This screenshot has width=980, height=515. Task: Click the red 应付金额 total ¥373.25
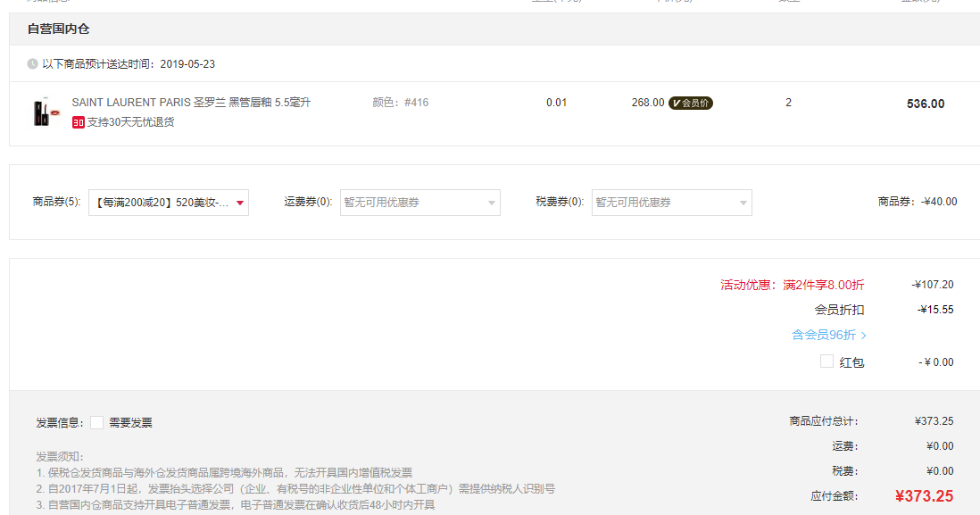pyautogui.click(x=925, y=496)
